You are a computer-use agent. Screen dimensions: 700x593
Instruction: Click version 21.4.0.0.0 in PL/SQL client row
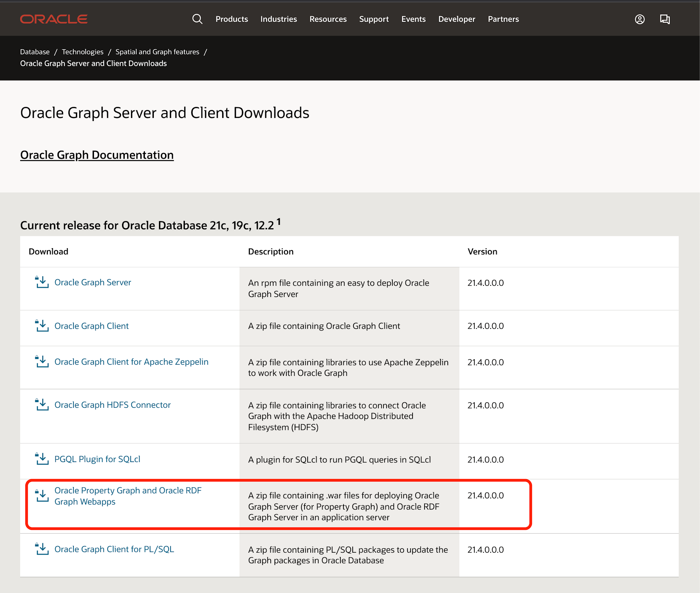[485, 550]
